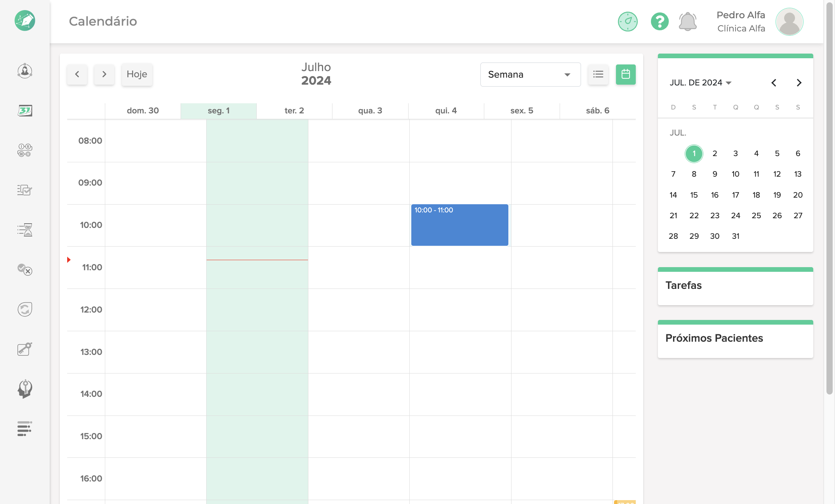The image size is (835, 504).
Task: Open the head with key sidebar icon
Action: [25, 389]
